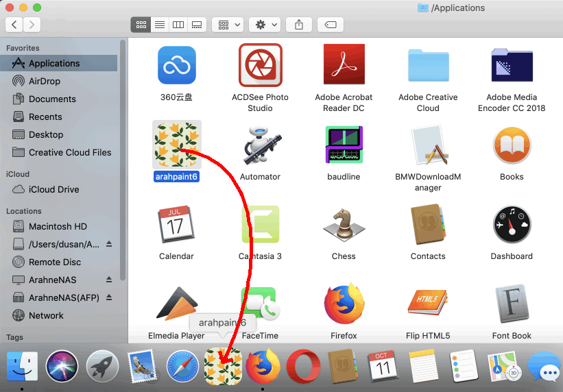Open Finder from the Dock

point(22,367)
